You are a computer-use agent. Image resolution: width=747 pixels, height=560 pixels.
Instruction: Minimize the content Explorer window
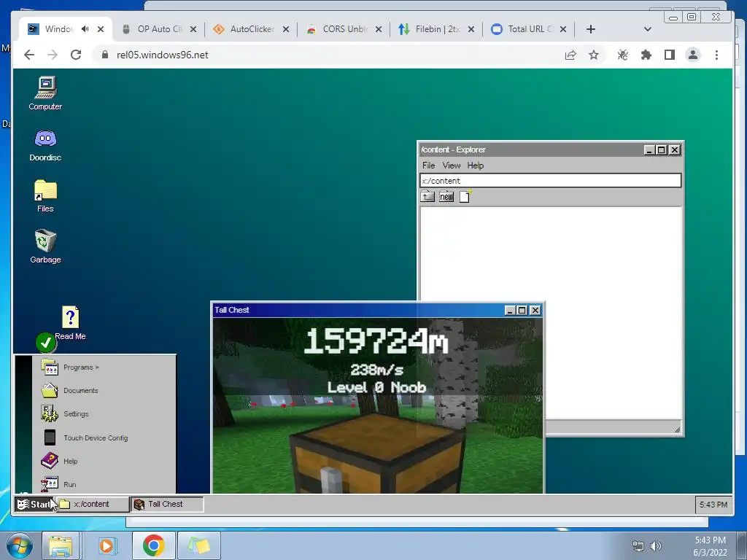(649, 150)
